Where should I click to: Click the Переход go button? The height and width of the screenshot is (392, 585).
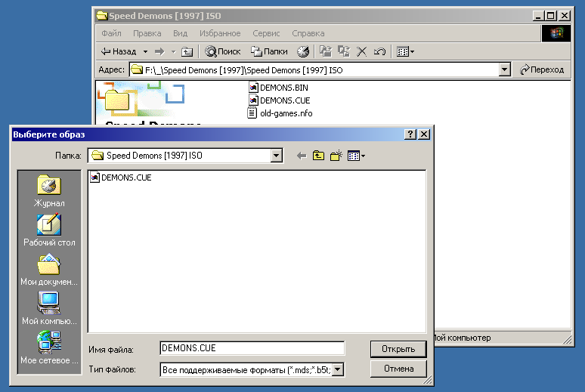click(542, 69)
